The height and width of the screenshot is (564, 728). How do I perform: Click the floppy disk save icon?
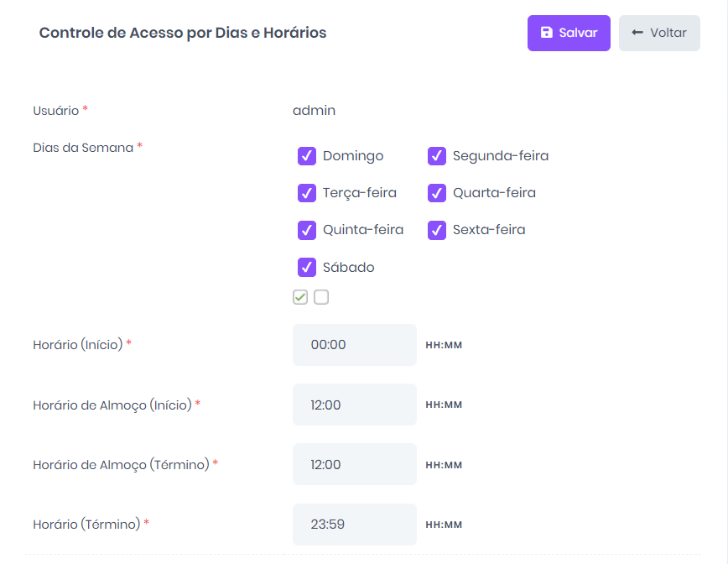click(x=547, y=33)
